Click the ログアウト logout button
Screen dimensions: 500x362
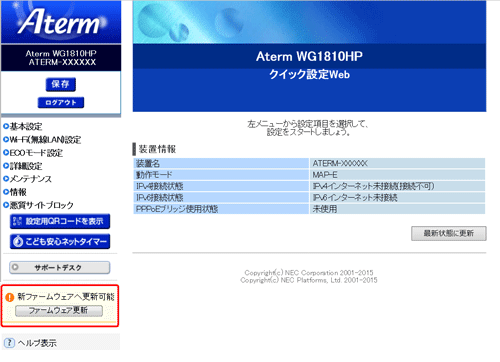(x=61, y=102)
